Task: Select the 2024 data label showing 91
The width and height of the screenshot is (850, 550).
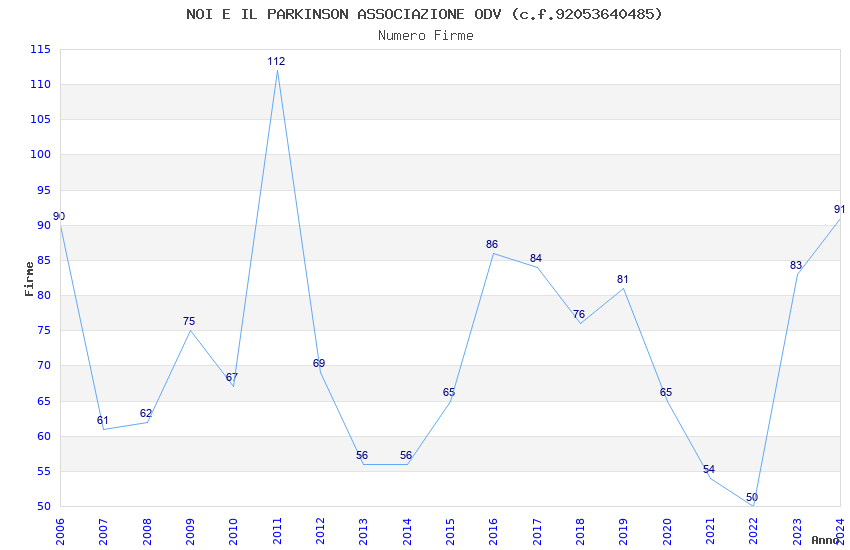Action: (x=839, y=209)
